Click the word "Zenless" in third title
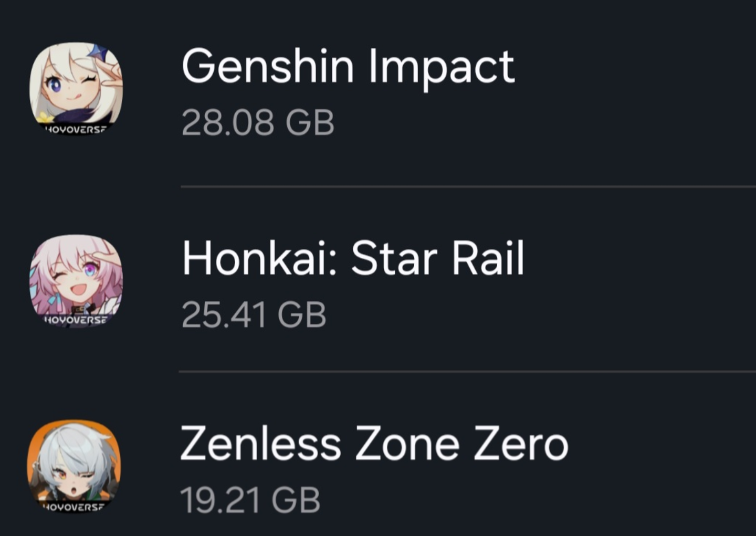The image size is (756, 536). pos(260,444)
